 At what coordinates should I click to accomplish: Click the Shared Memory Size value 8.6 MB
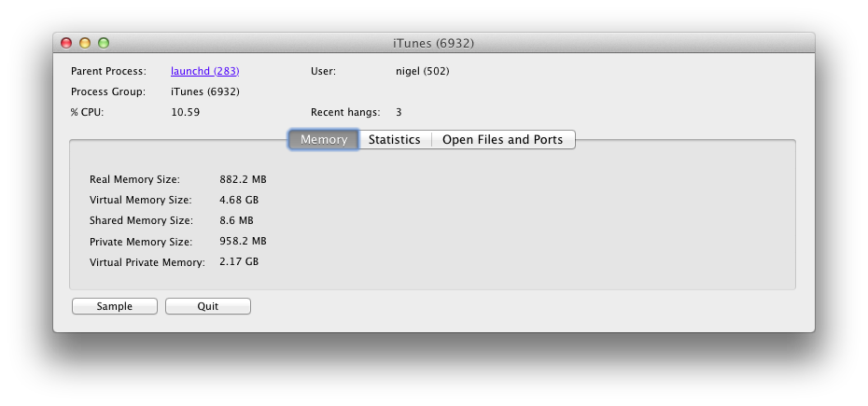coord(236,220)
